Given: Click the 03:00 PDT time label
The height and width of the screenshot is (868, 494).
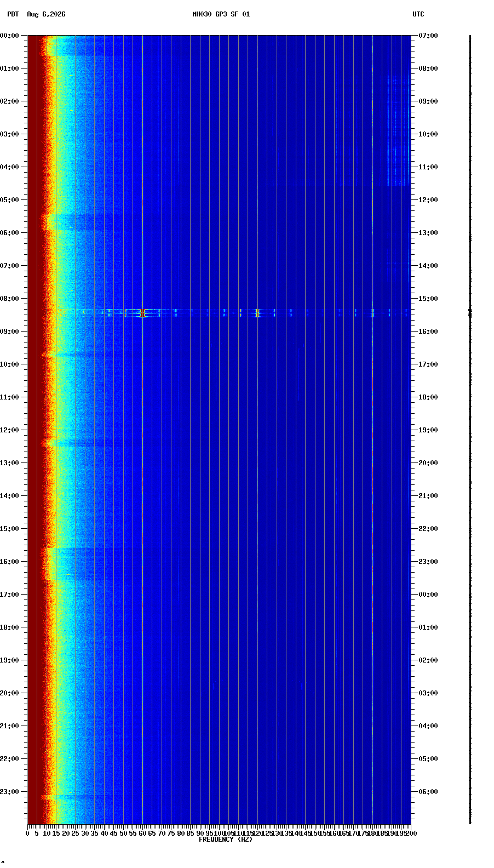Looking at the screenshot, I should [x=9, y=134].
